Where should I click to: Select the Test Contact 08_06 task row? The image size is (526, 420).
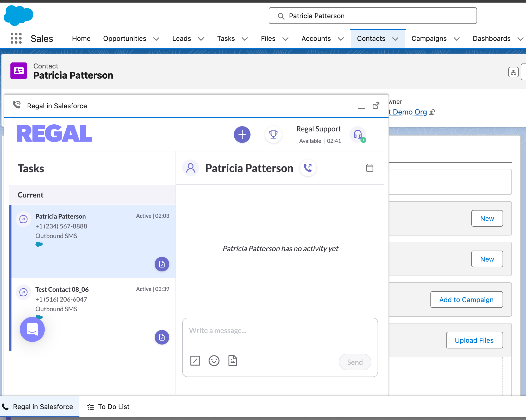(x=93, y=315)
